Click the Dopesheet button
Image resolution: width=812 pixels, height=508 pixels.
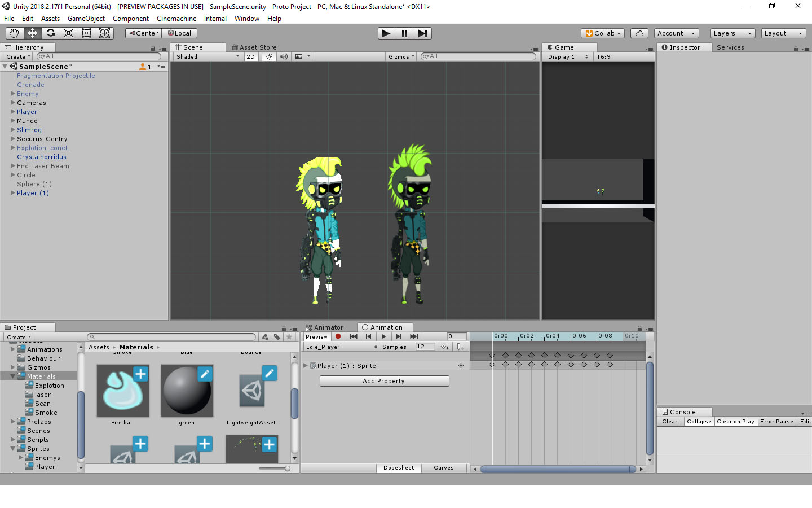click(x=399, y=468)
